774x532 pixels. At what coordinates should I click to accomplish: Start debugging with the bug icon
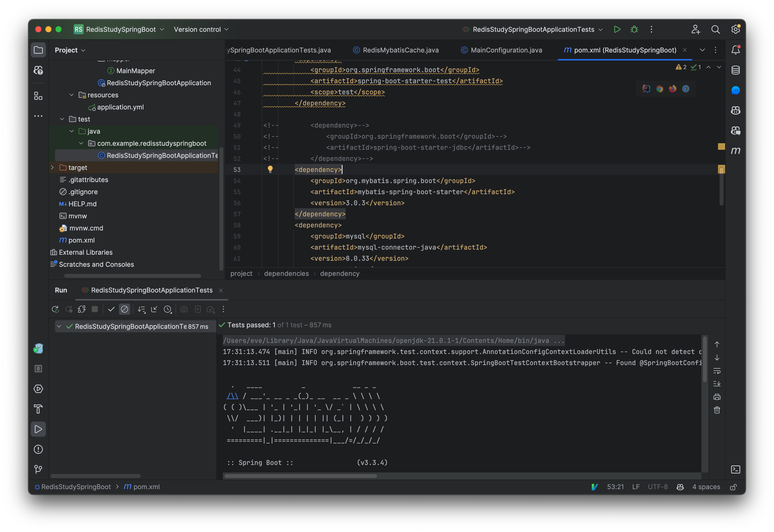pos(634,29)
